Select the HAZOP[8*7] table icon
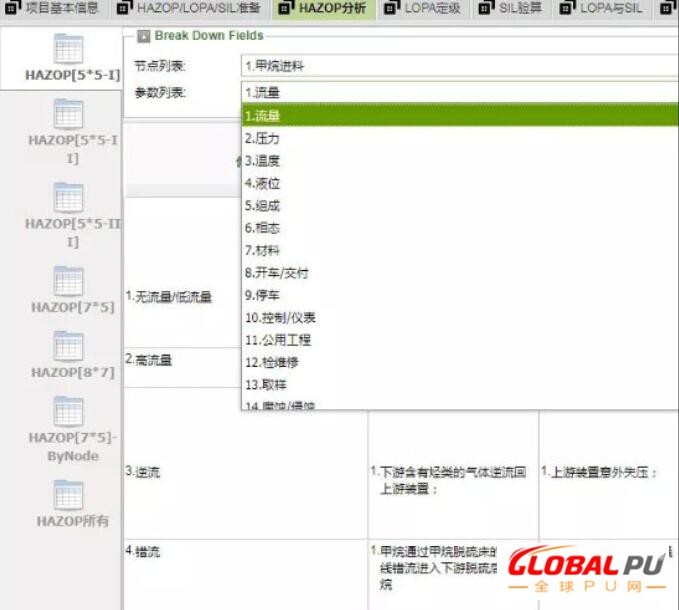Screen dimensions: 679x610 click(68, 347)
